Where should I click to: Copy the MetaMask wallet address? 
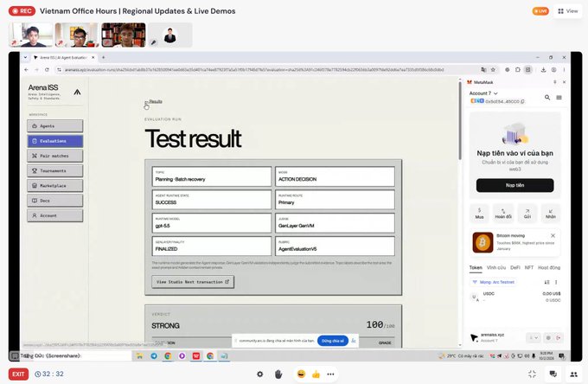coord(523,101)
